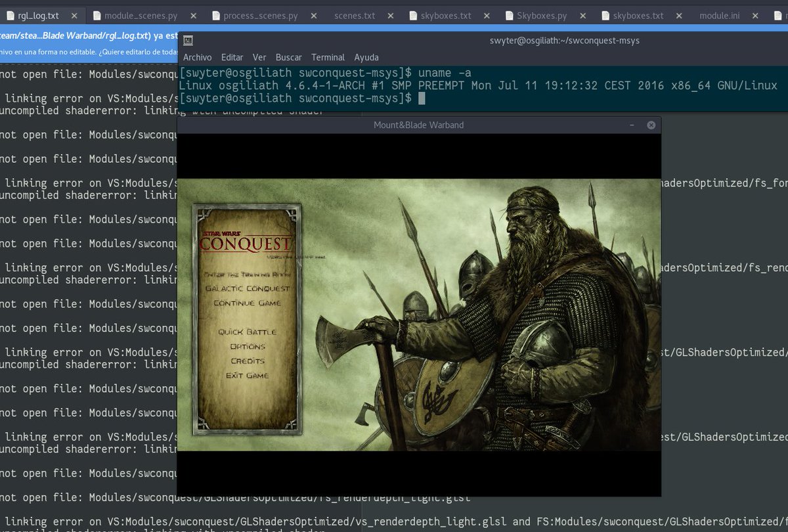Click '¿Quiere editarlo de todas' notification text
This screenshot has height=532, width=788.
tap(138, 51)
